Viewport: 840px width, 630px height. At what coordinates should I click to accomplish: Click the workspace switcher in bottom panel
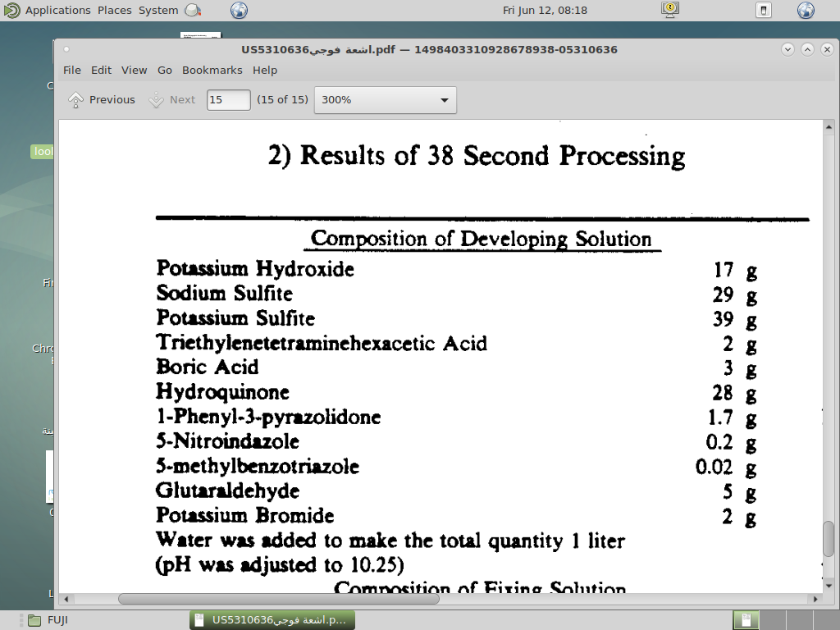(785, 620)
